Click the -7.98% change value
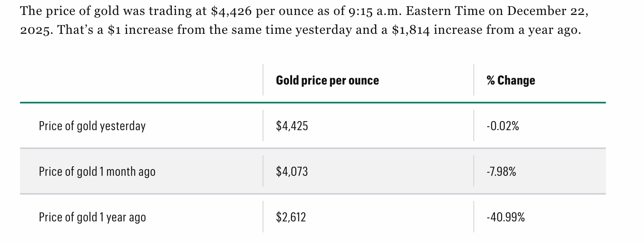Viewport: 644px width, 243px height. (501, 171)
